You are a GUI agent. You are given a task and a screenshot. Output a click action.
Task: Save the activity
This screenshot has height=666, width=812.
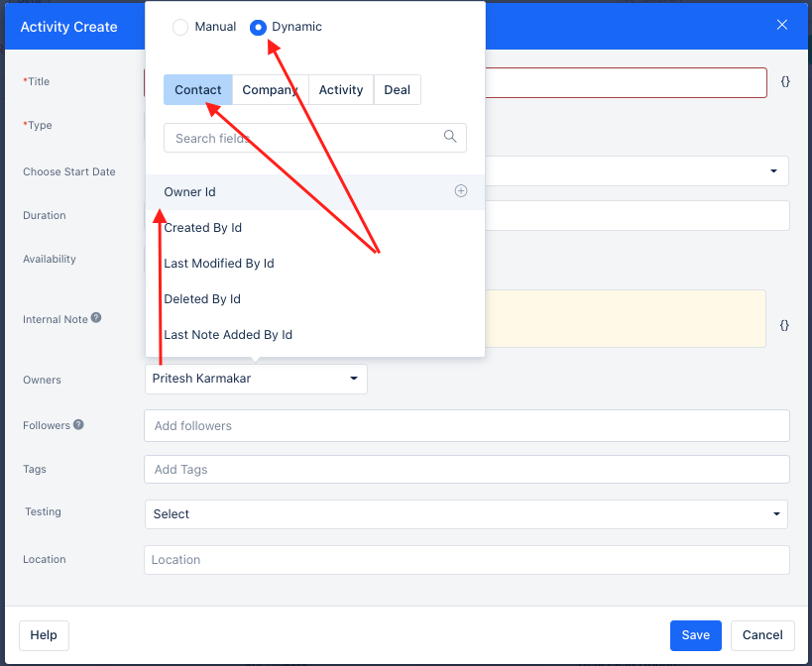[x=695, y=635]
